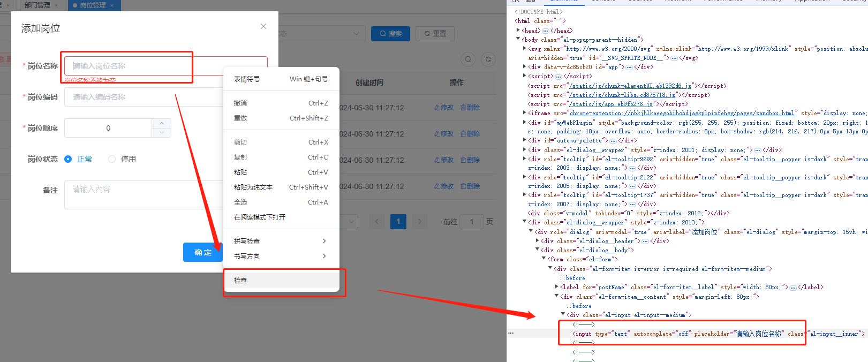Click the 岗位顺序 number field
Screen dimensions: 868x362
tap(108, 128)
